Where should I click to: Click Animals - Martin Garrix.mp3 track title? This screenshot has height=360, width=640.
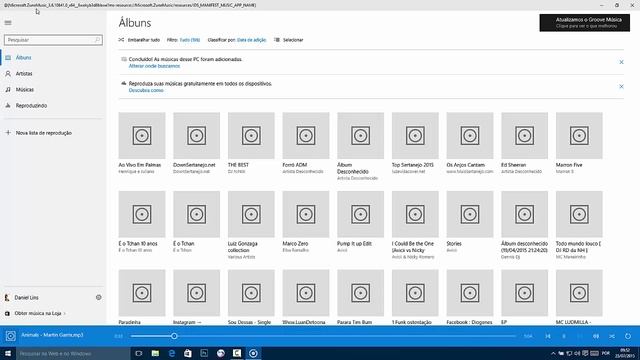(52, 335)
